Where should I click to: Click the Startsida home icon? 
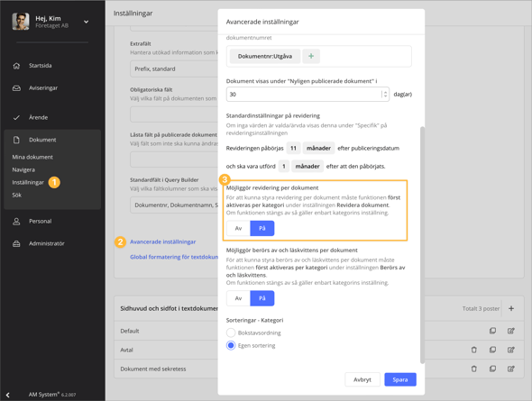tap(16, 66)
